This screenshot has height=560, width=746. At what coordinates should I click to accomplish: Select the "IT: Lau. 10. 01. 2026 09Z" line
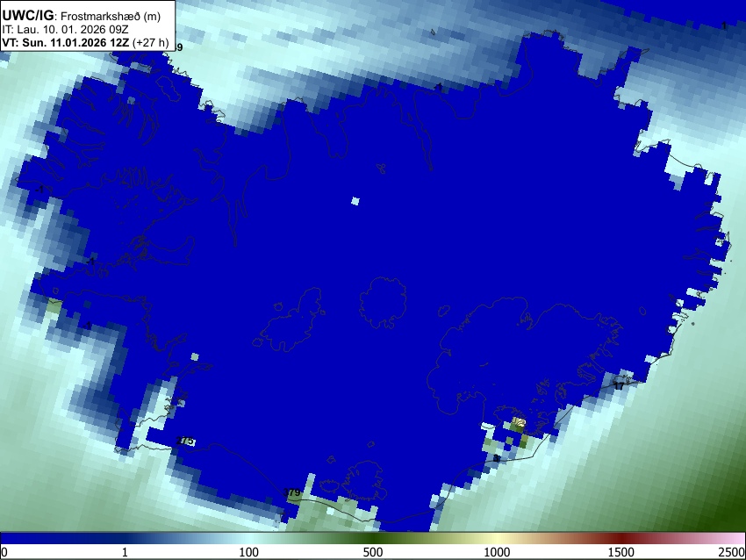(65, 30)
